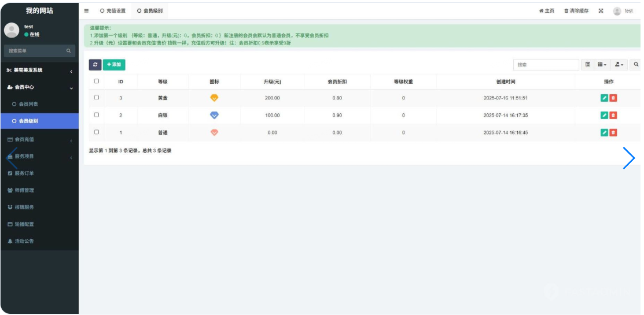Click the edit pencil icon for 普通 row
This screenshot has height=315, width=644.
pyautogui.click(x=604, y=133)
